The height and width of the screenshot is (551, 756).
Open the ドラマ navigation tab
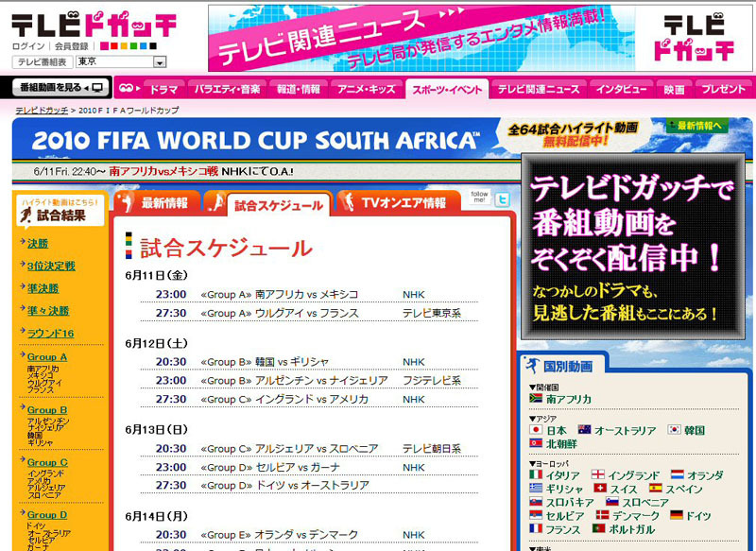(x=163, y=89)
